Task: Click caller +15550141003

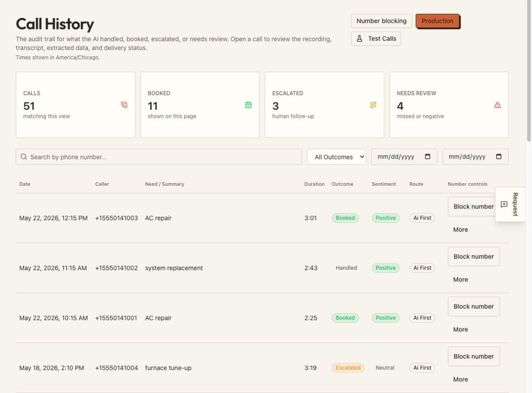Action: coord(116,218)
